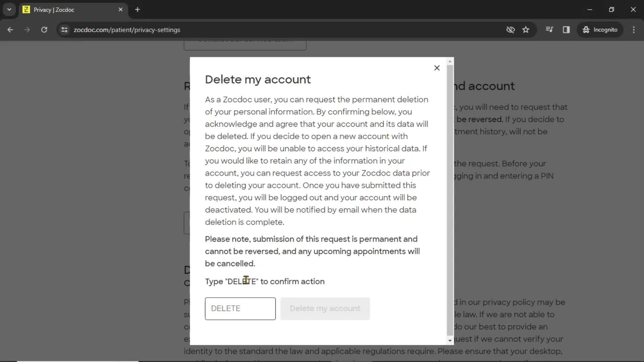Reload the Zocdoc privacy page

[44, 30]
